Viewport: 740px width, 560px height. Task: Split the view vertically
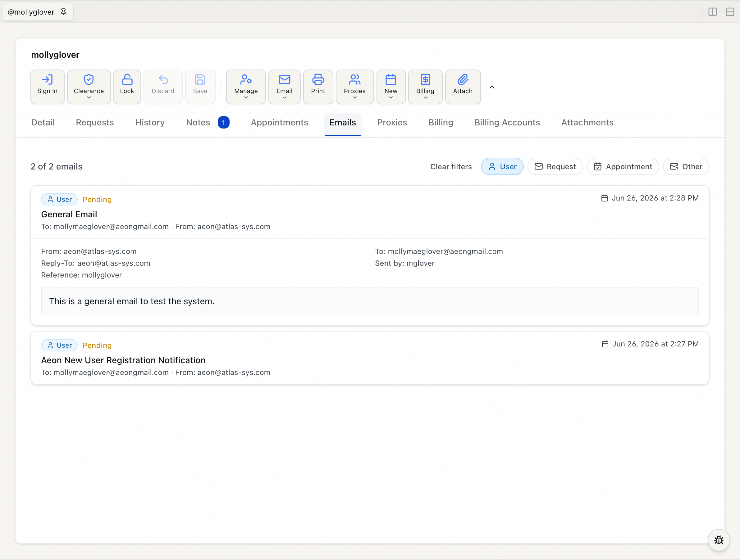pos(712,12)
